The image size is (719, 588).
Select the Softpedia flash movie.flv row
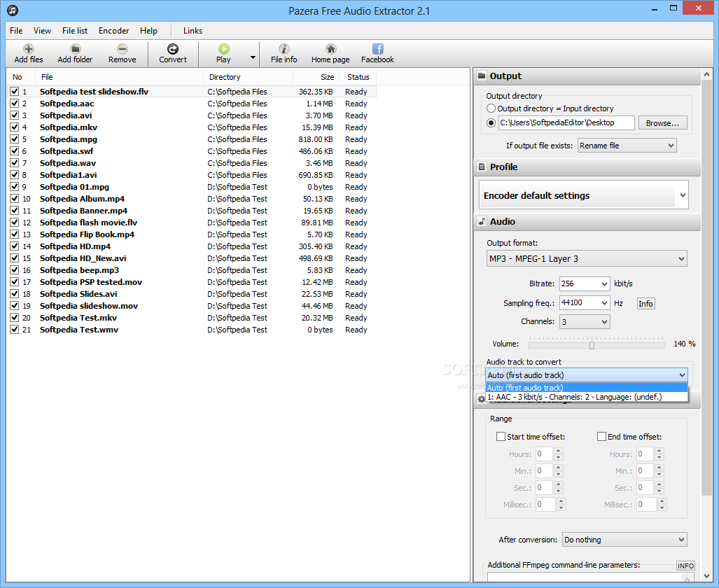tap(193, 223)
